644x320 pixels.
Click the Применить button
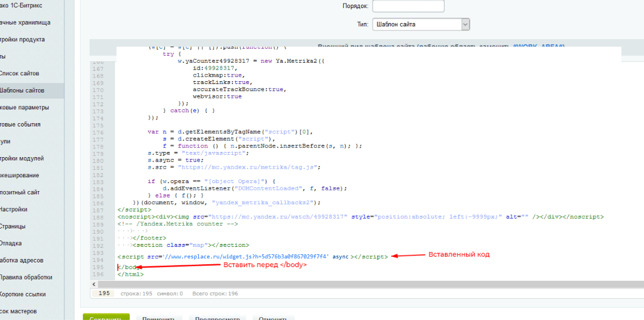point(155,318)
